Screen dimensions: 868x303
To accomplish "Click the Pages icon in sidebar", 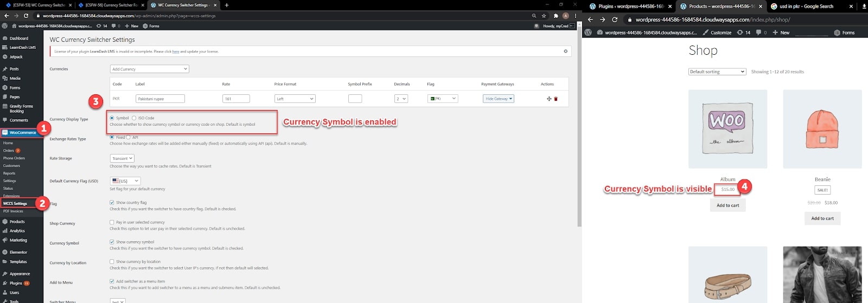I will point(5,96).
